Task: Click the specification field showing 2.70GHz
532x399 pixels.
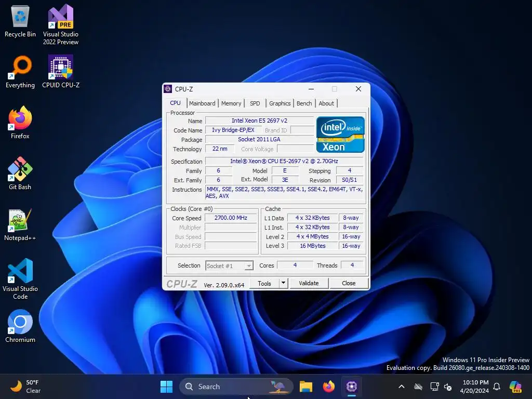Action: coord(284,161)
